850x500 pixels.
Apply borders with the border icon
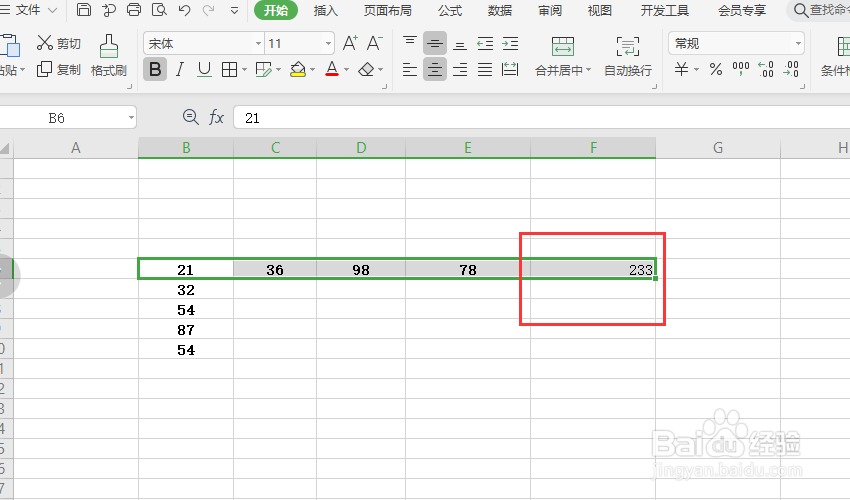(230, 69)
